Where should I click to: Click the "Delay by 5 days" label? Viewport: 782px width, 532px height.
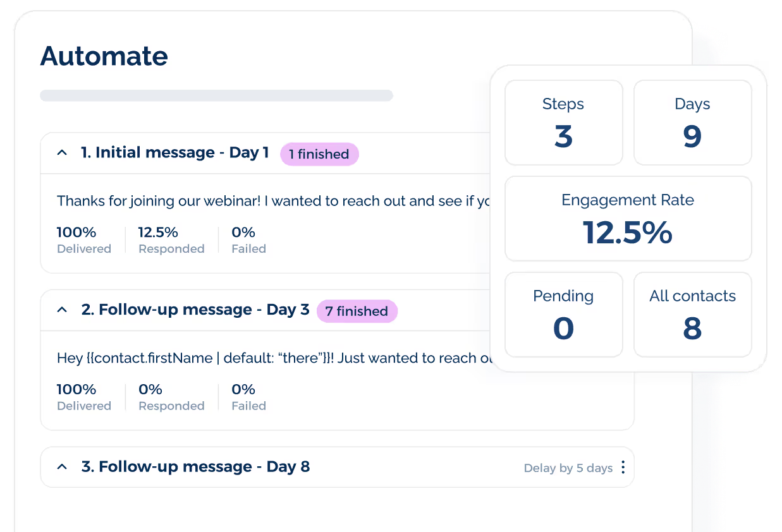click(568, 468)
